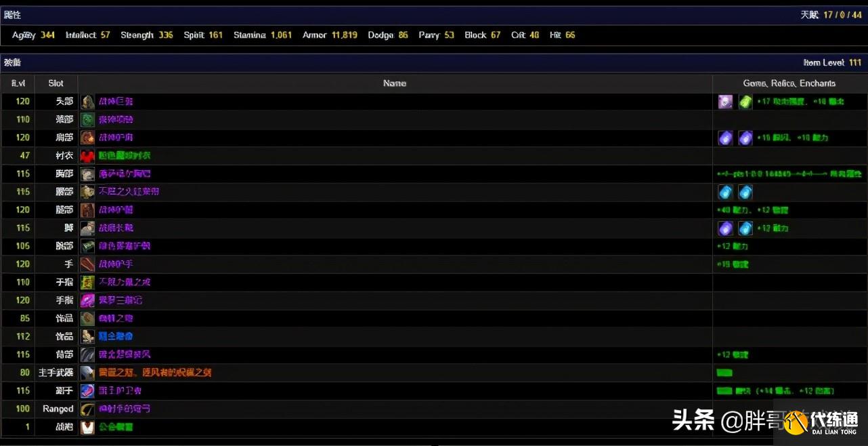Sort by the Slot column header
Image resolution: width=868 pixels, height=446 pixels.
point(56,83)
